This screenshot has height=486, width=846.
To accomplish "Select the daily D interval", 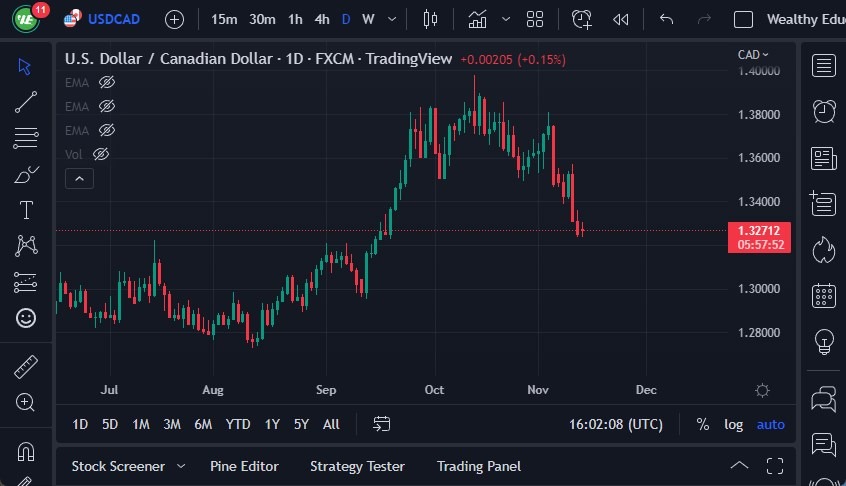I will pos(346,19).
